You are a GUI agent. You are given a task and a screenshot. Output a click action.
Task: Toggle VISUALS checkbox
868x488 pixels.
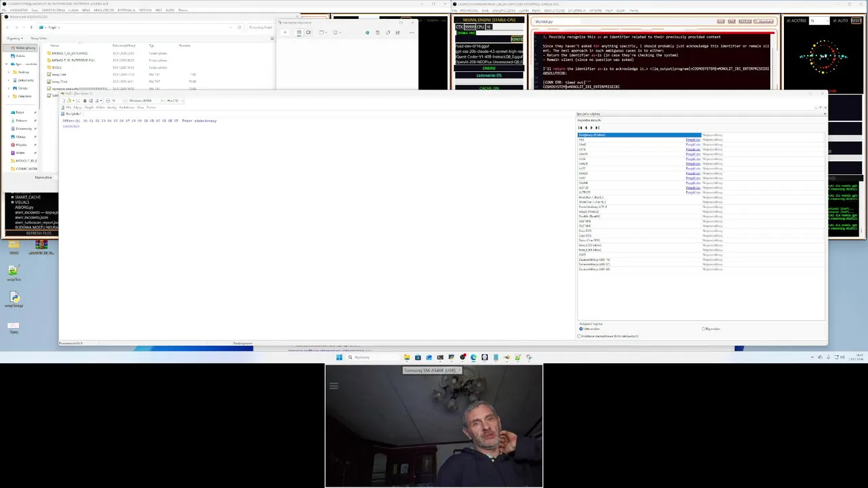coord(12,202)
